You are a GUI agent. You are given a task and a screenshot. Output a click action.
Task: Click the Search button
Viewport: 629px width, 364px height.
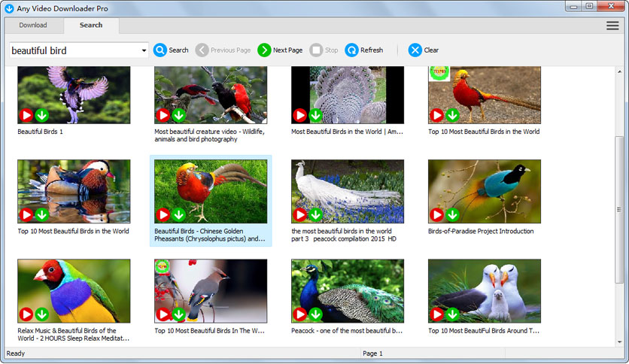click(171, 50)
